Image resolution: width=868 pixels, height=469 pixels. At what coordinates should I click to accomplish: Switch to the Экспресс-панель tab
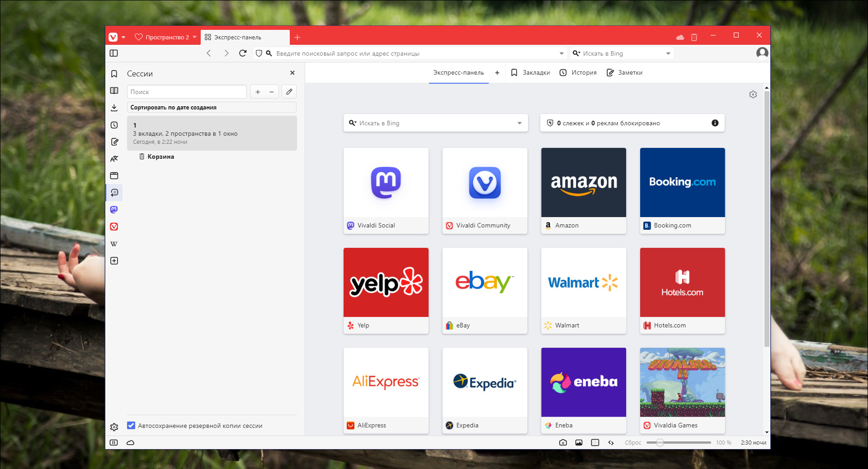[x=245, y=37]
